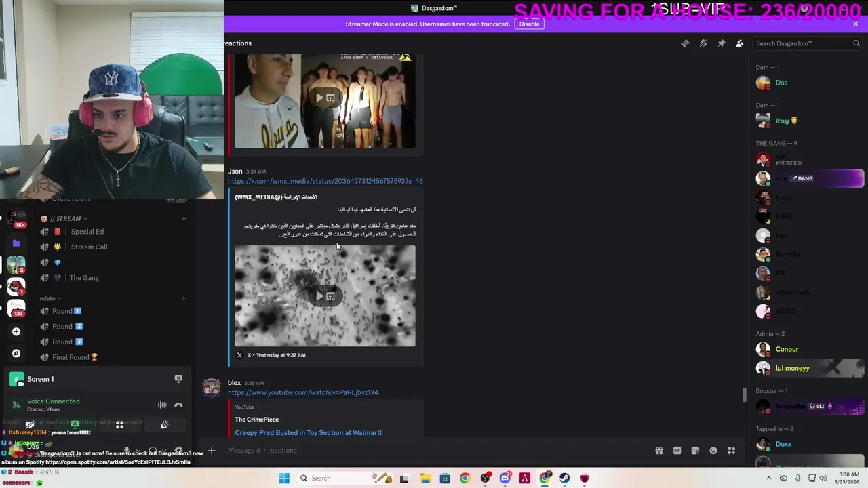Stop streaming icon next to Screen 1
Screen dimensions: 868x488
point(178,379)
